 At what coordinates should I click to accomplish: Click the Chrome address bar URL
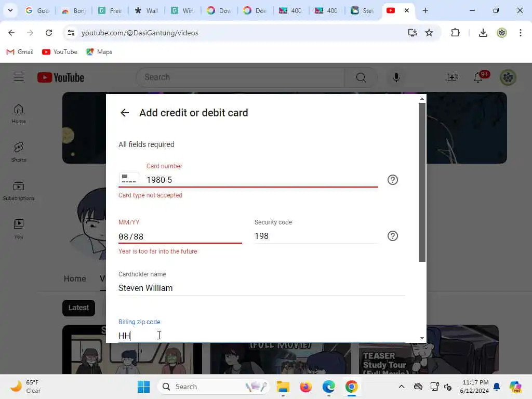tap(140, 33)
